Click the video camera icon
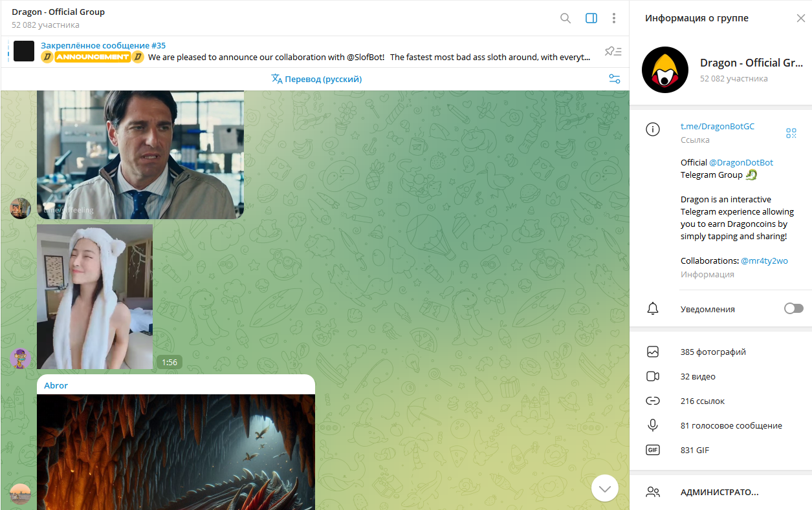This screenshot has height=510, width=812. 653,377
